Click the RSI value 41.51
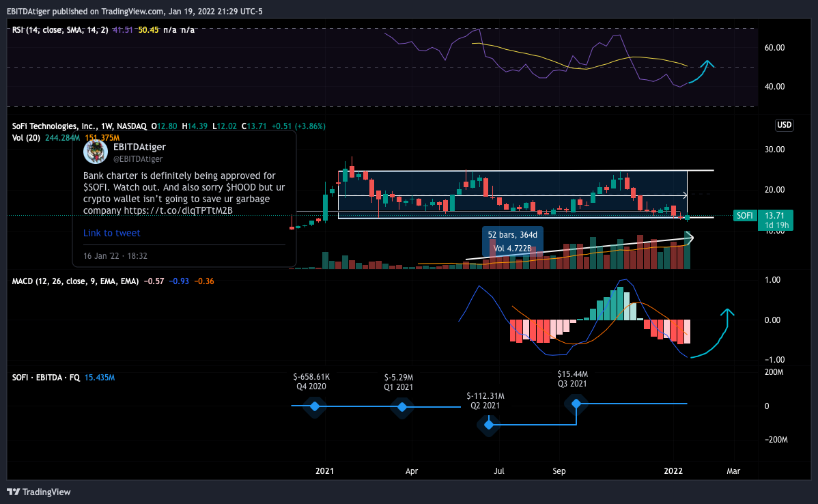818x504 pixels. click(x=122, y=30)
